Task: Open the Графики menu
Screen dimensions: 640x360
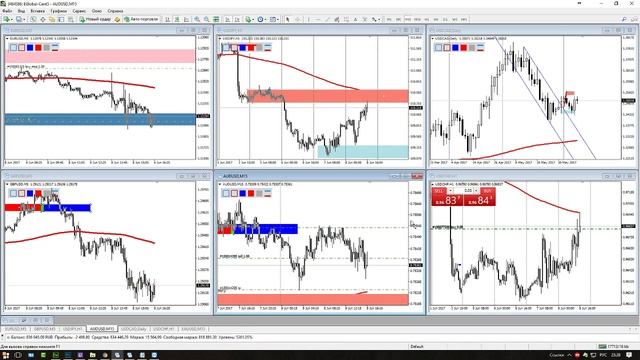Action: point(59,11)
